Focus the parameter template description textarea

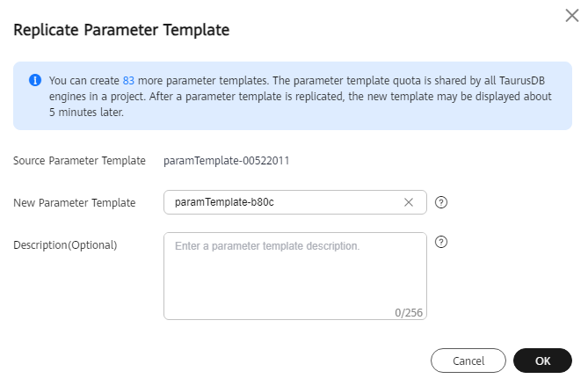(295, 276)
